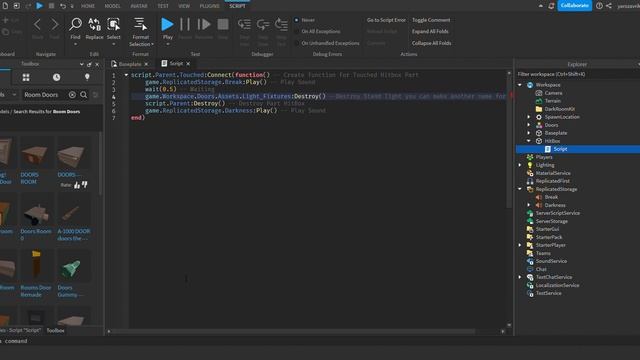Close the Script editor tab

[188, 64]
